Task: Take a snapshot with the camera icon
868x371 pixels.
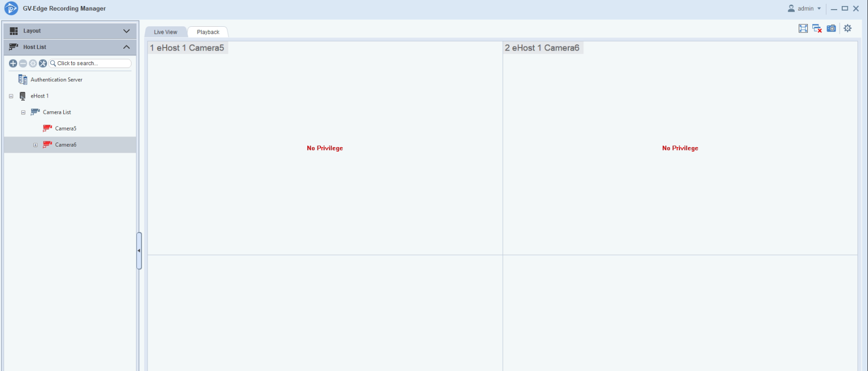Action: 831,28
